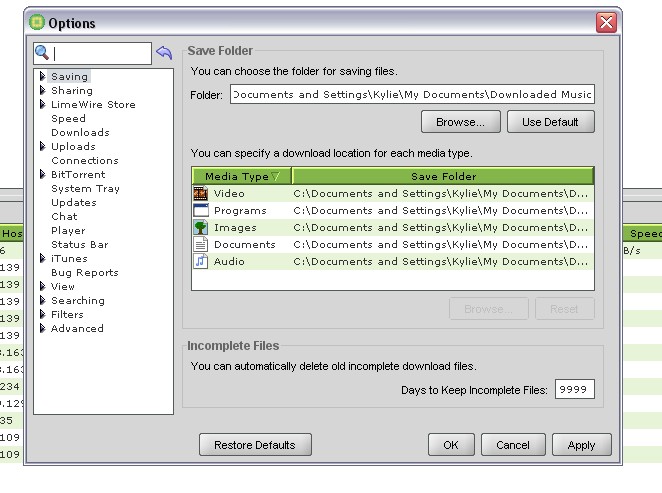
Task: Select Player in the options tree
Action: (x=68, y=230)
